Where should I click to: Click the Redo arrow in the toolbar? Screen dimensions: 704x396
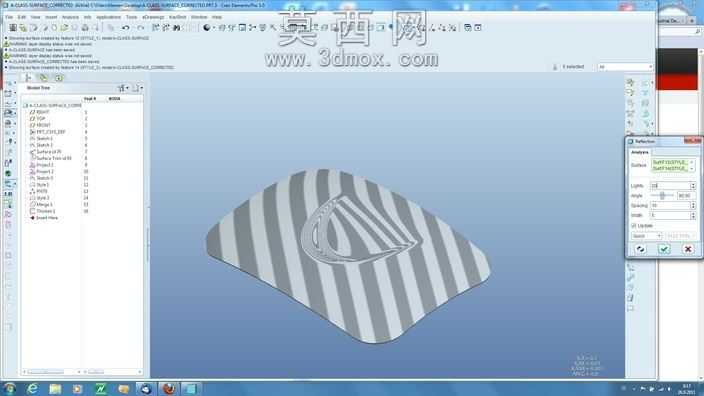tap(141, 28)
